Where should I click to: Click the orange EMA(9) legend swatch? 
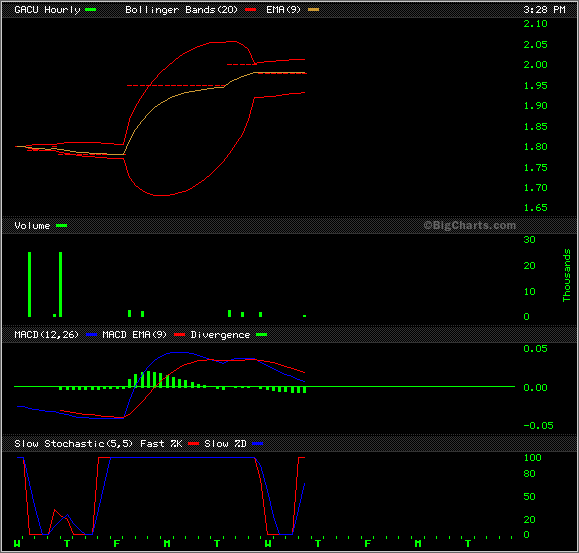tap(313, 10)
